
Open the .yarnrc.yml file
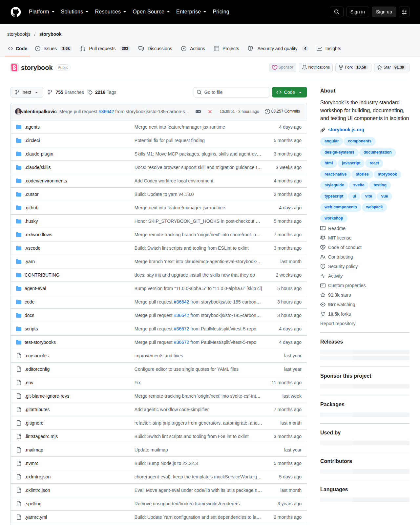point(36,517)
